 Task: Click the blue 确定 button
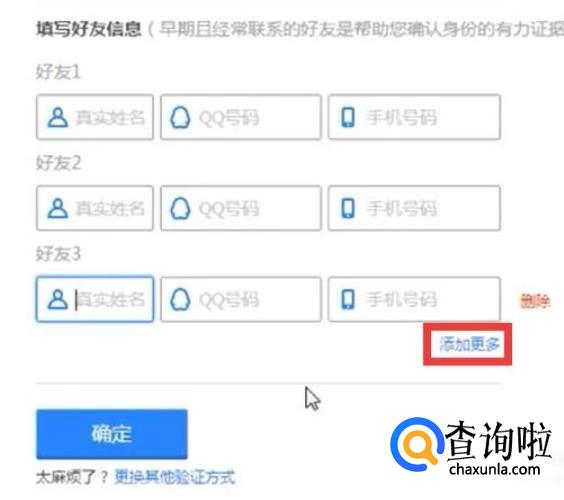point(112,434)
